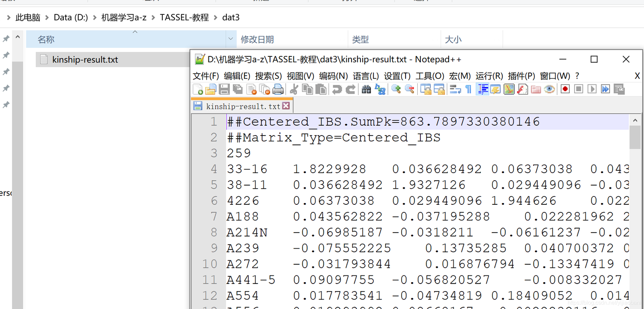Viewport: 644px width, 309px height.
Task: Save kinship-result.txt with the Save icon
Action: click(224, 89)
